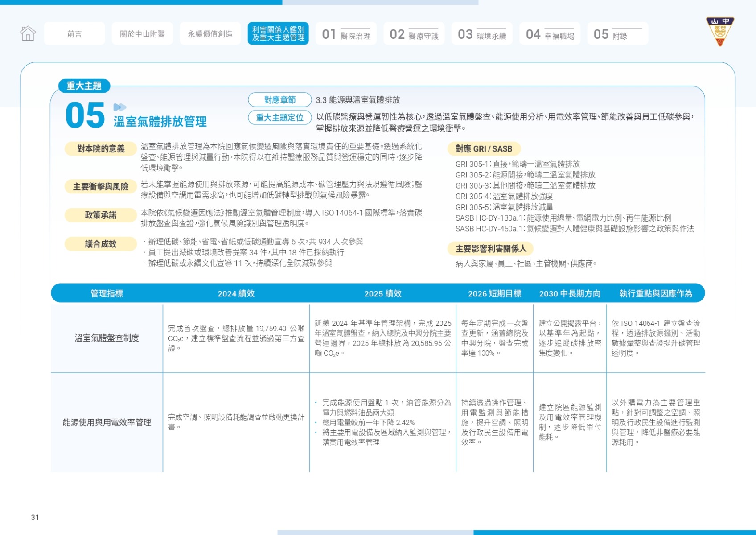Viewport: 756px width, 535px height.
Task: Click the cell starting 以外購電力為主要管理重點
Action: click(x=656, y=422)
